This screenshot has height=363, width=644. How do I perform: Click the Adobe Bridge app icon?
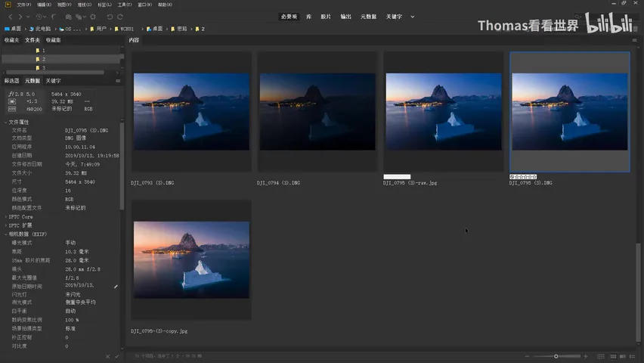point(8,5)
